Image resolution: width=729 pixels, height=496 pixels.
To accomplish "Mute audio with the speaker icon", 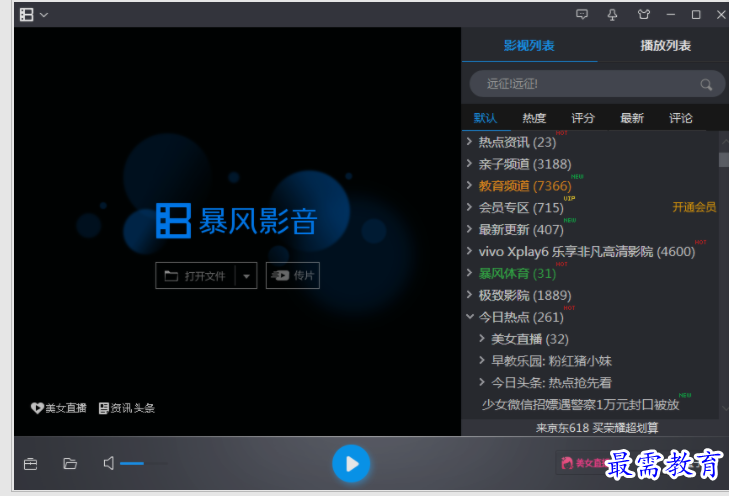I will coord(108,463).
